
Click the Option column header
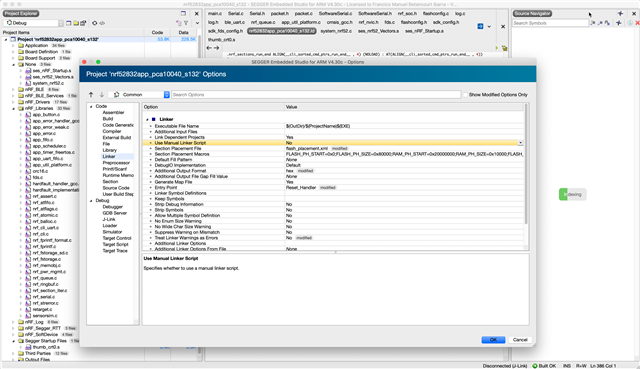click(213, 107)
